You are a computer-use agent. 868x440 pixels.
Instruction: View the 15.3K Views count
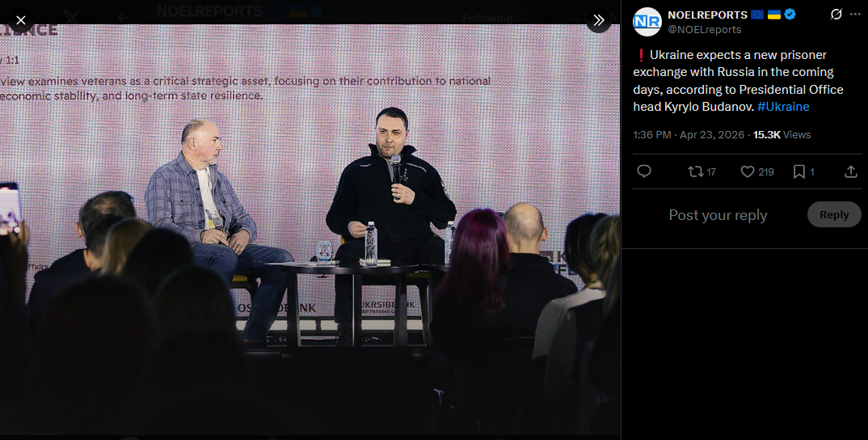click(782, 134)
